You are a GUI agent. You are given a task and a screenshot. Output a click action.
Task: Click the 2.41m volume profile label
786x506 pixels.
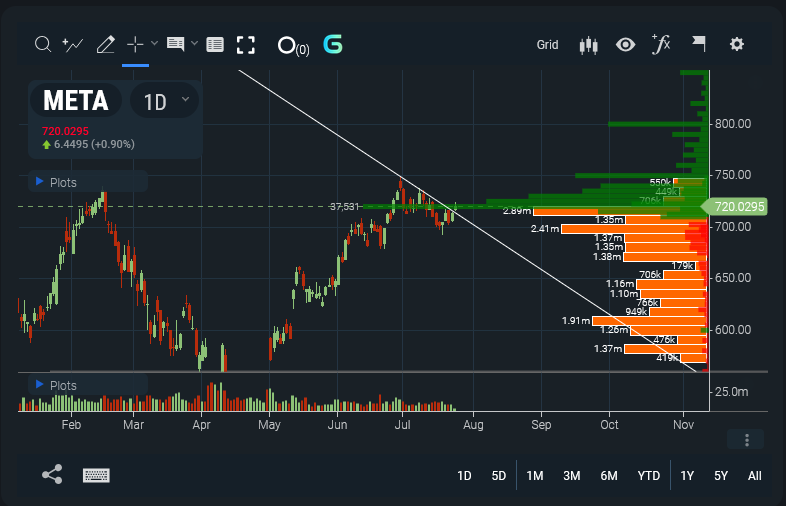(x=545, y=229)
